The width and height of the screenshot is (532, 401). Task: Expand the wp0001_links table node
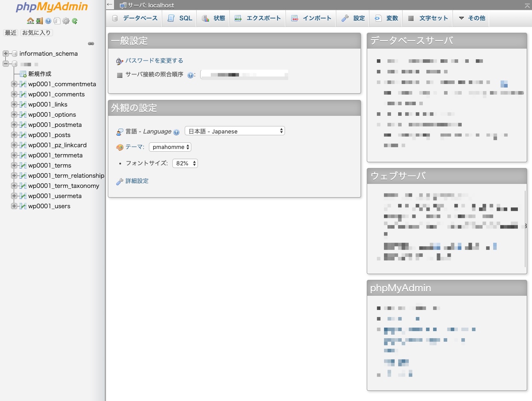(x=14, y=104)
